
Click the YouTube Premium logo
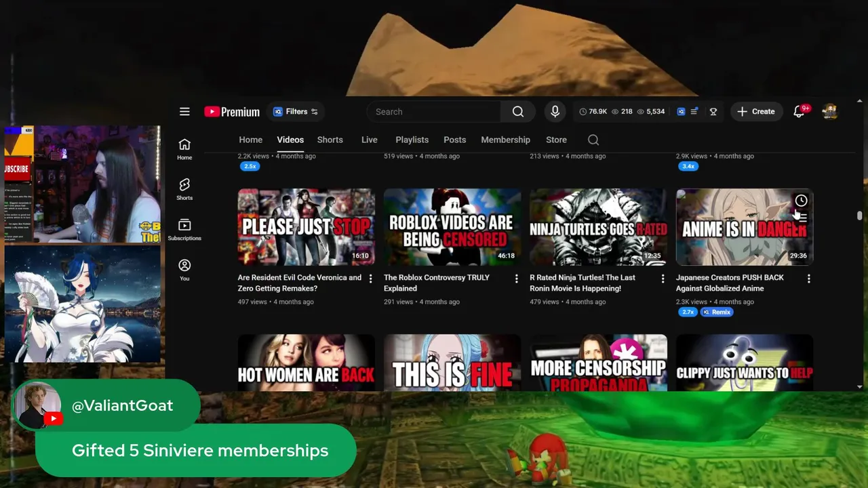click(232, 112)
